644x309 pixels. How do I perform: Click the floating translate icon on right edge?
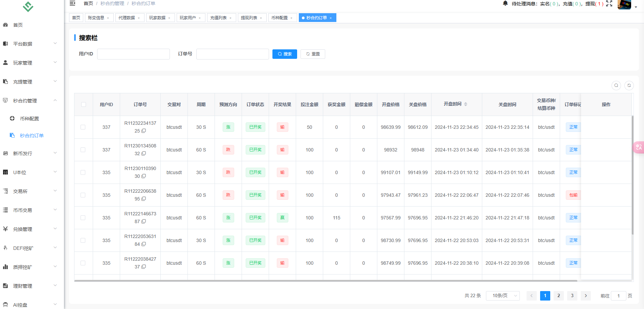click(639, 147)
